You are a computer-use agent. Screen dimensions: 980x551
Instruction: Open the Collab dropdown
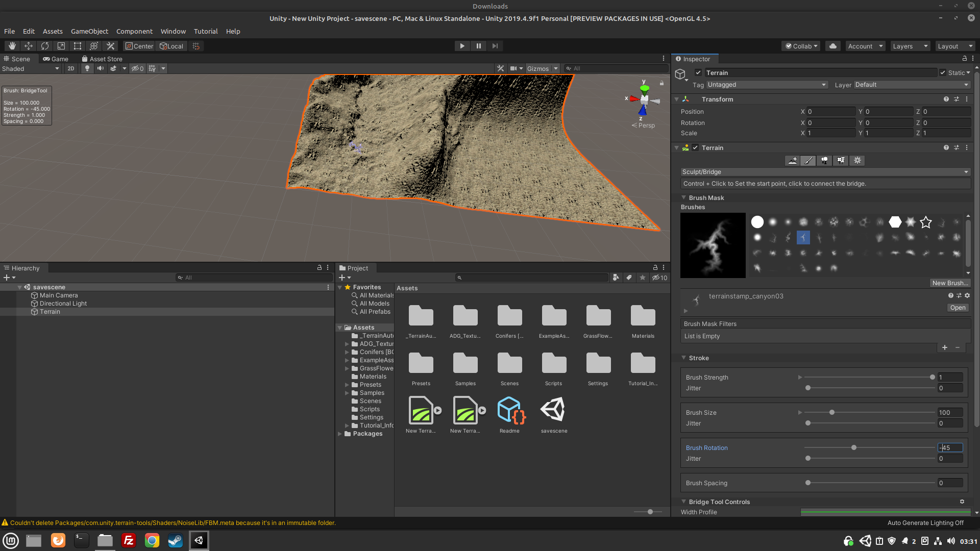point(801,46)
